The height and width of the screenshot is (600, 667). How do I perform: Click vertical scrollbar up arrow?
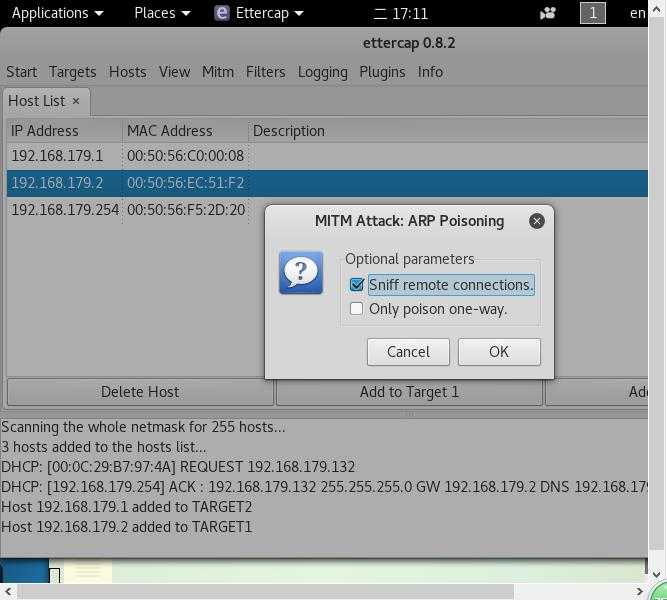pos(657,9)
